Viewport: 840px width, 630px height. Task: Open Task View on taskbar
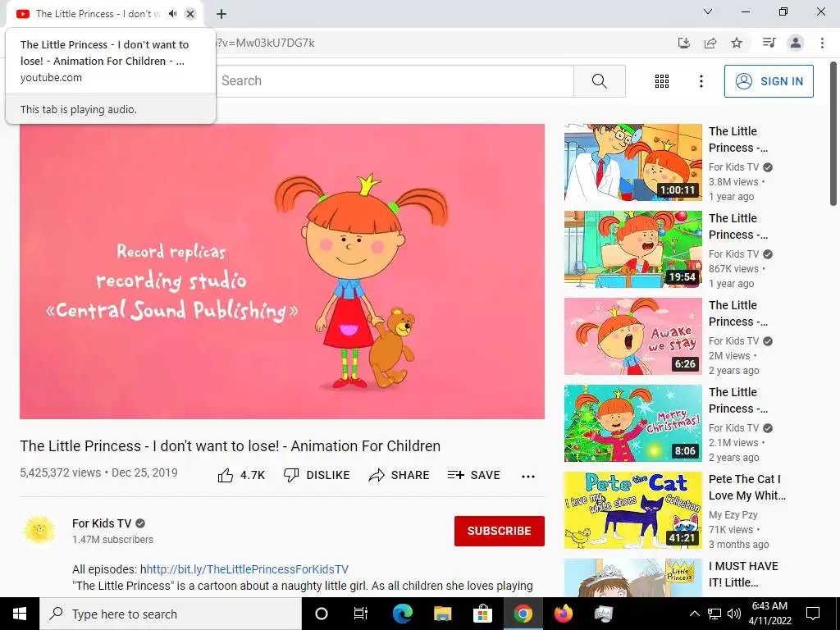pos(361,614)
